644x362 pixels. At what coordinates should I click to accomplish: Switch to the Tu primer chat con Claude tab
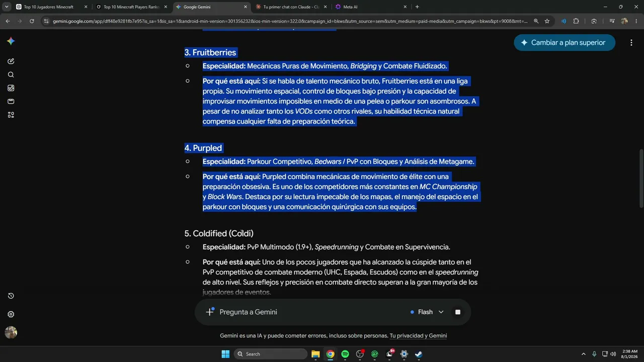pos(291,7)
